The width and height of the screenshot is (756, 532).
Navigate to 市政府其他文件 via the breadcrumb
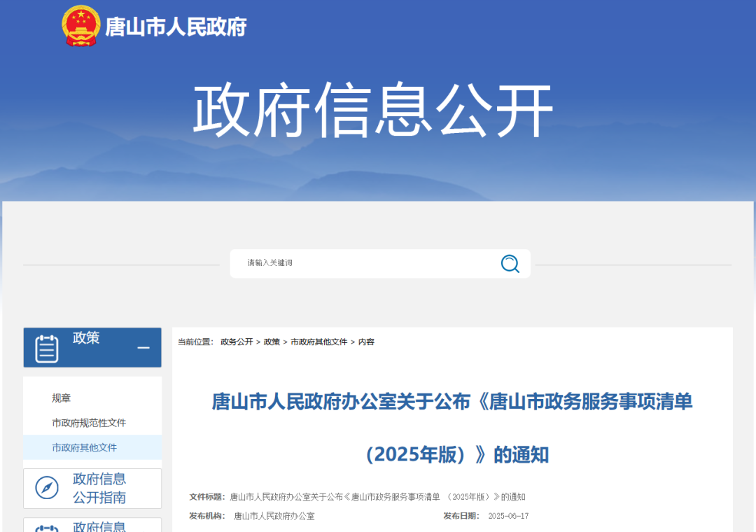(x=319, y=342)
